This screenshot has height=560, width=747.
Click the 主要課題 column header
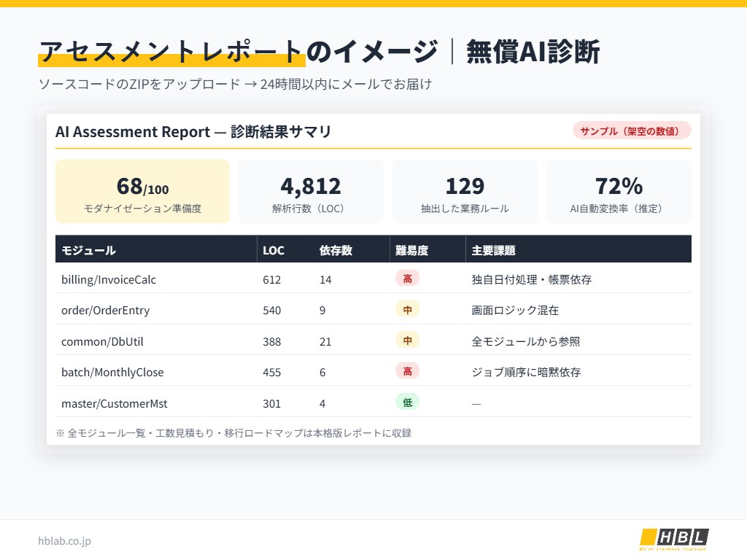(x=578, y=250)
